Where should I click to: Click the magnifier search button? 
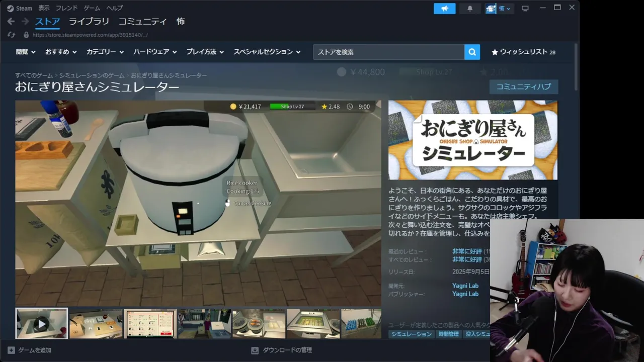472,52
